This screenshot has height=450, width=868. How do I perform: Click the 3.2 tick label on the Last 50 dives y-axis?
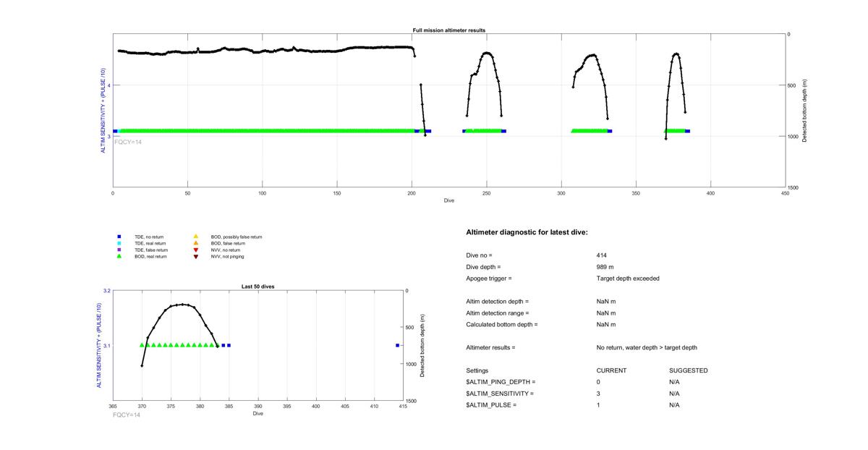pyautogui.click(x=106, y=291)
